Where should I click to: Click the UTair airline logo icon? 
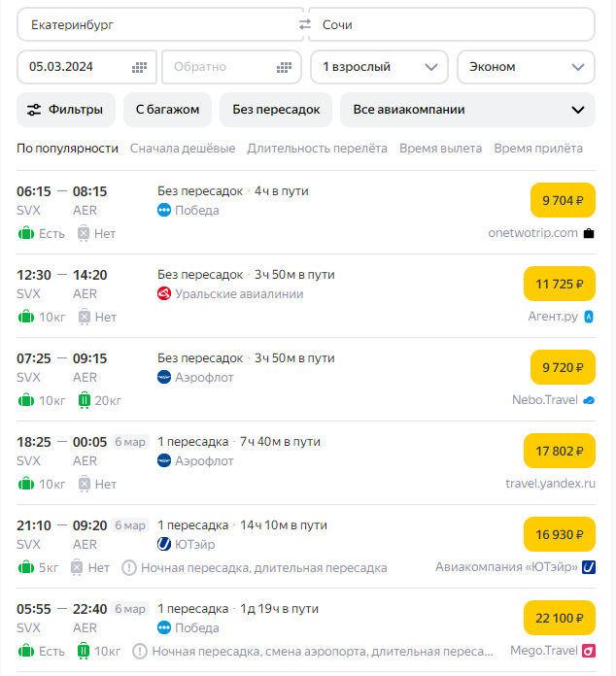tap(164, 545)
